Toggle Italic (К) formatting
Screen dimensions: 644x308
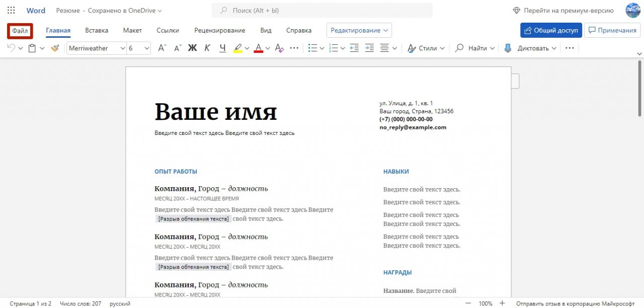[x=207, y=48]
